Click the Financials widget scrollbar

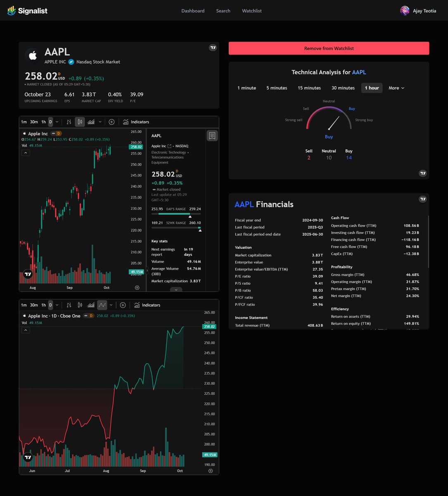428,242
